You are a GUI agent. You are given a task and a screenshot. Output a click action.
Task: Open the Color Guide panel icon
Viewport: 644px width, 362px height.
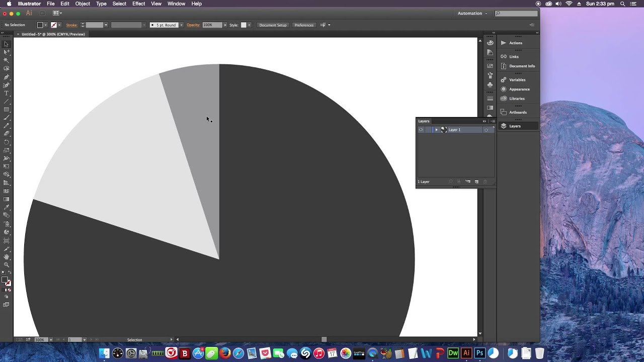[490, 52]
